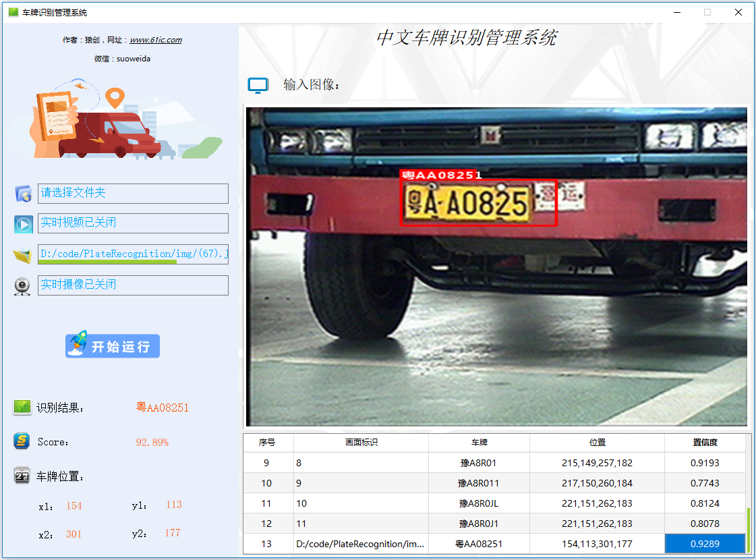The image size is (756, 560).
Task: Click the recognition result icon beside 识别结果
Action: pyautogui.click(x=22, y=407)
